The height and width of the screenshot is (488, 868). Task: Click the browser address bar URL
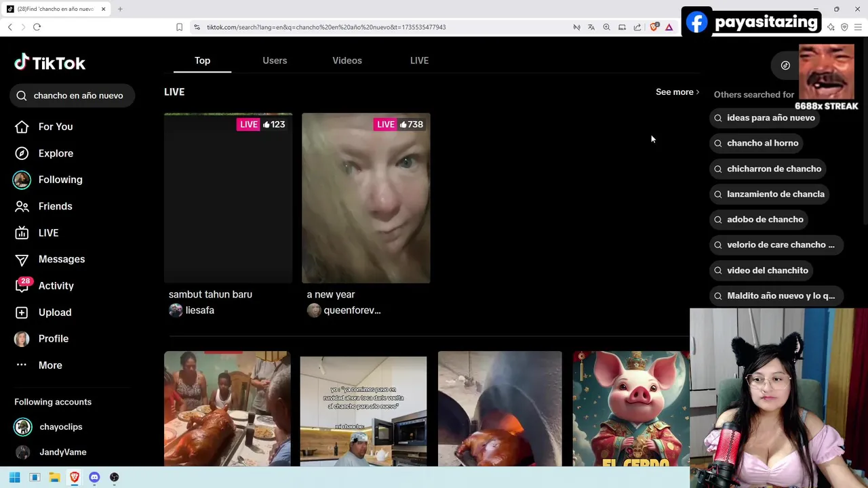coord(326,27)
